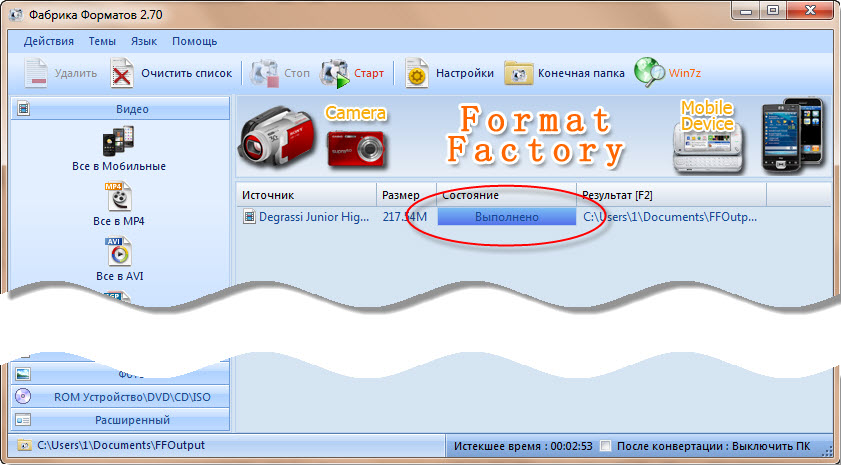The height and width of the screenshot is (465, 841).
Task: Click the Фабрика Форматов title bar icon
Action: [x=16, y=14]
